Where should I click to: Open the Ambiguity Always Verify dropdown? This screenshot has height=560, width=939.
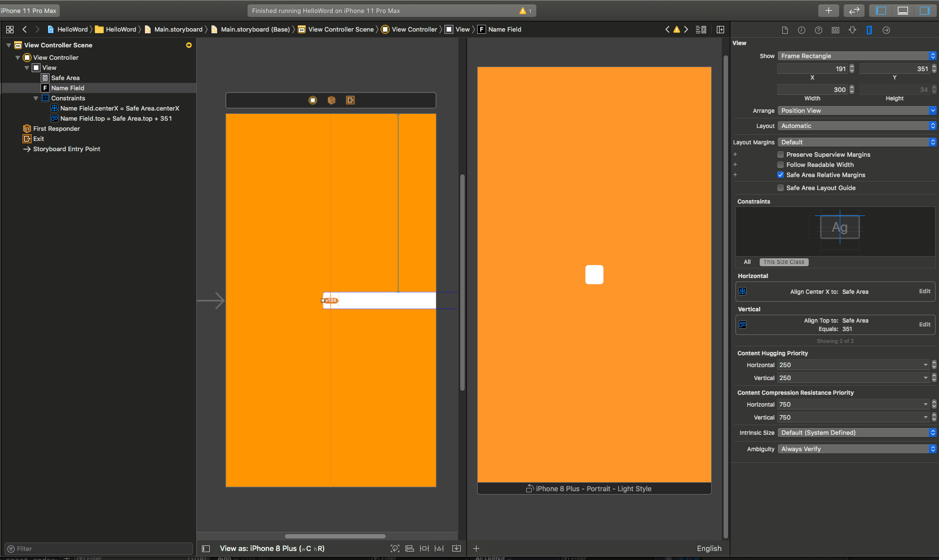pyautogui.click(x=857, y=449)
